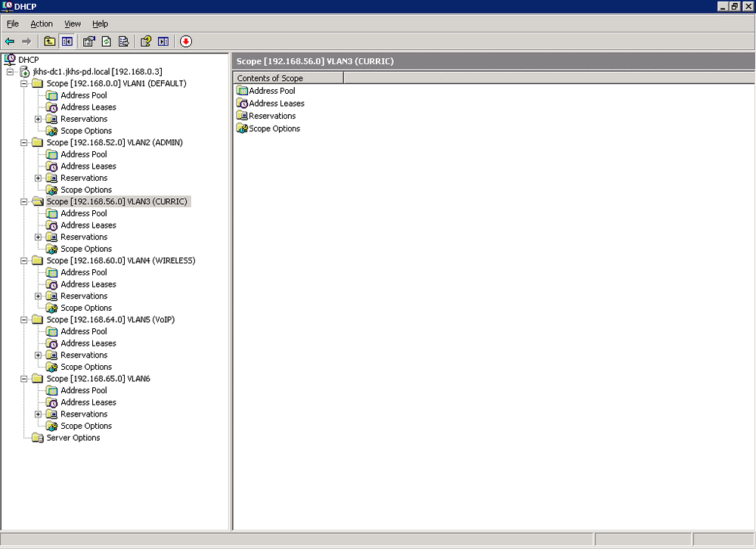Select Scope [192.168.56.0] VLAN3 (CURRIC) label
Viewport: 756px width, 549px height.
116,202
